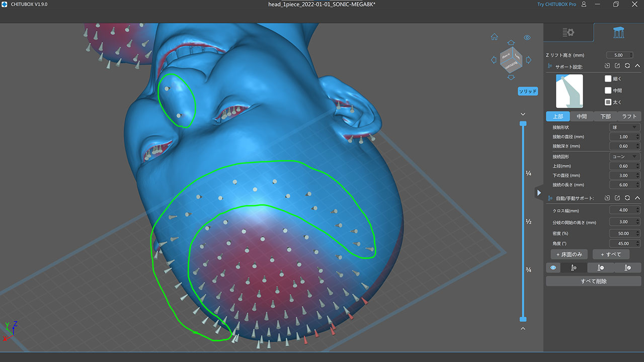Select the 上部 tab
The image size is (644, 362).
coord(558,116)
